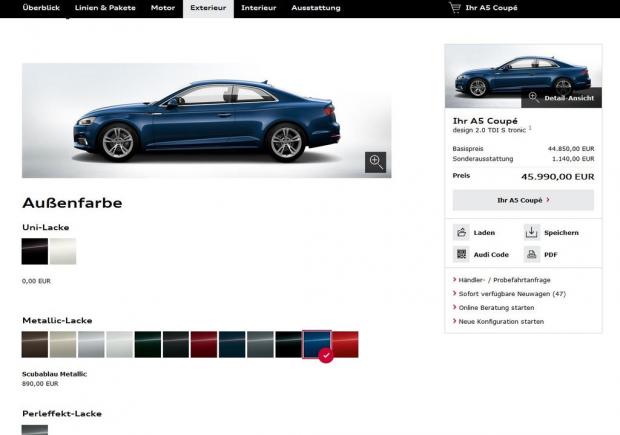Pick the bright red metallic paint swatch
Image resolution: width=620 pixels, height=435 pixels.
click(346, 345)
